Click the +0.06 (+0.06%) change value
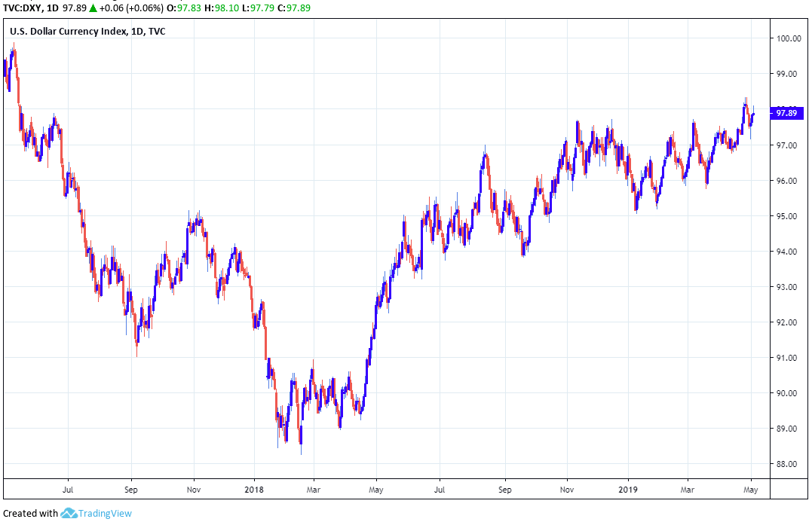The height and width of the screenshot is (522, 812). point(130,8)
